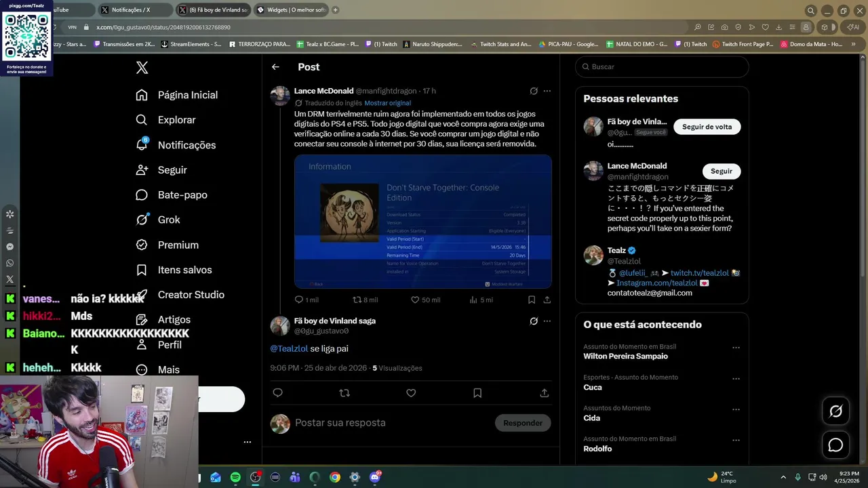Open options for Rodolfo trend
This screenshot has height=488, width=868.
(x=736, y=441)
